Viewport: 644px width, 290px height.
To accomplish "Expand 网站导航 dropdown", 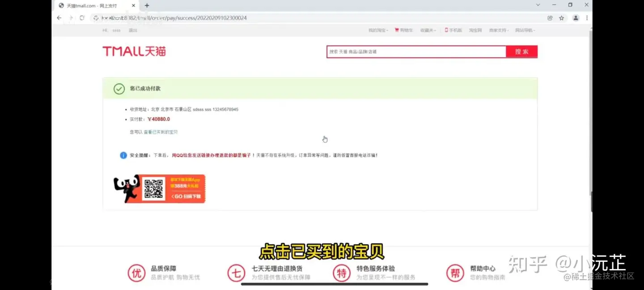I will pos(525,30).
